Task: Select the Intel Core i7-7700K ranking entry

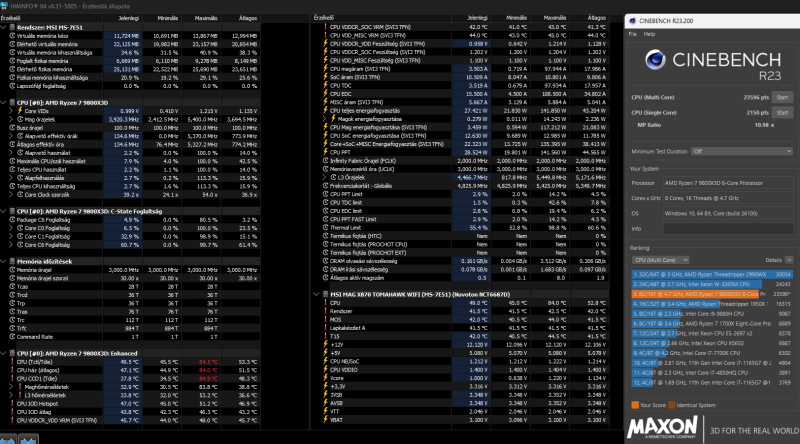Action: pyautogui.click(x=712, y=353)
